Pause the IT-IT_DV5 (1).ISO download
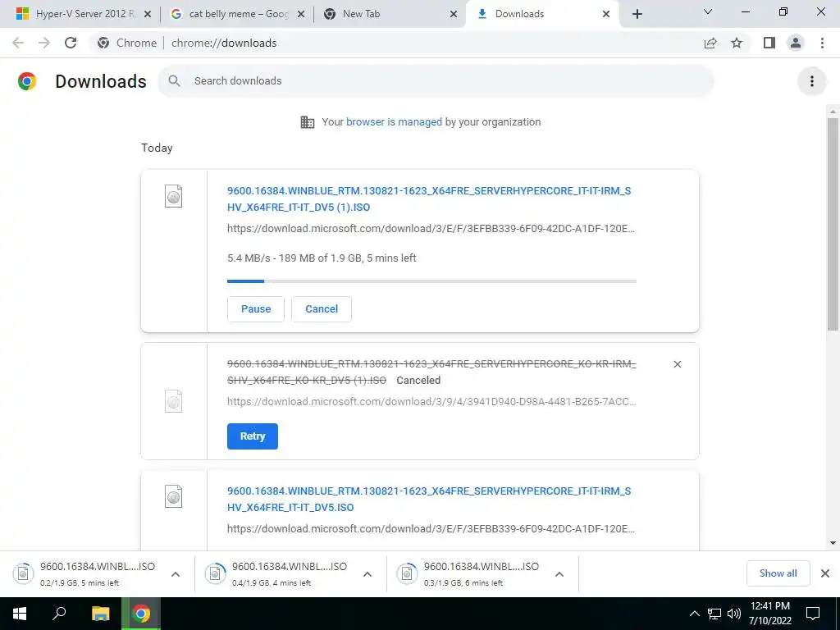This screenshot has height=630, width=840. (x=256, y=309)
